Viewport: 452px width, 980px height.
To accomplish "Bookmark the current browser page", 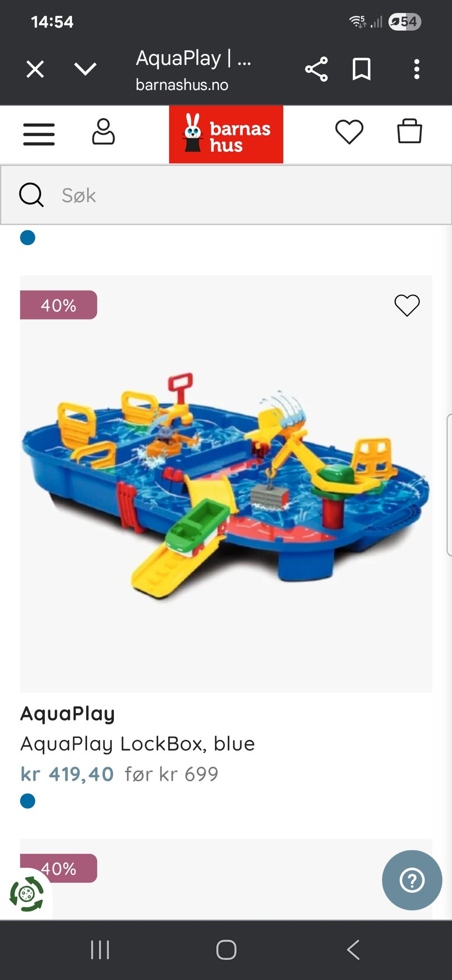I will click(362, 70).
